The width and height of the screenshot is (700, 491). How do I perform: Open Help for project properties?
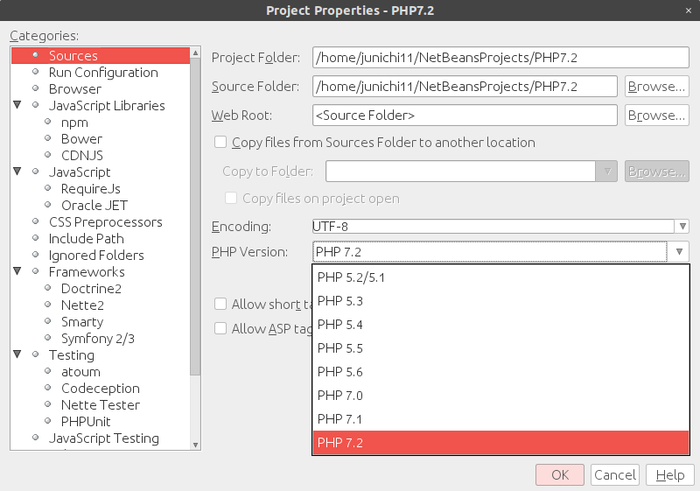(x=670, y=475)
